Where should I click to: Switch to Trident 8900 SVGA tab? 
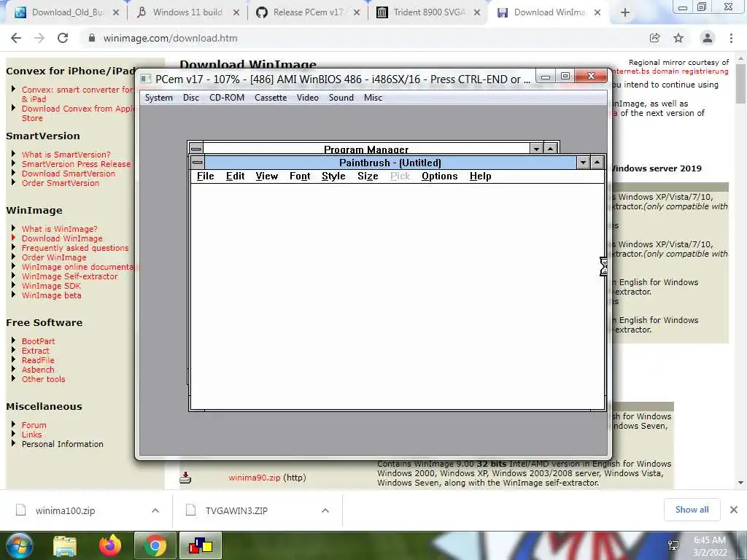(x=428, y=12)
